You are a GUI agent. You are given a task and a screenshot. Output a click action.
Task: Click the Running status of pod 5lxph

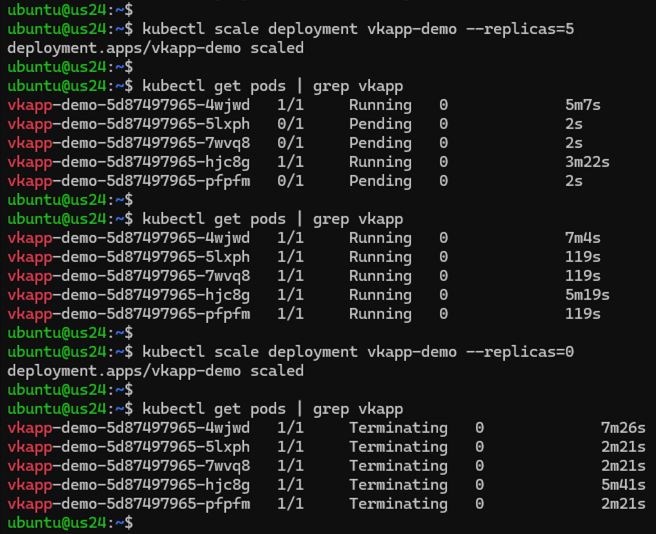(x=380, y=257)
